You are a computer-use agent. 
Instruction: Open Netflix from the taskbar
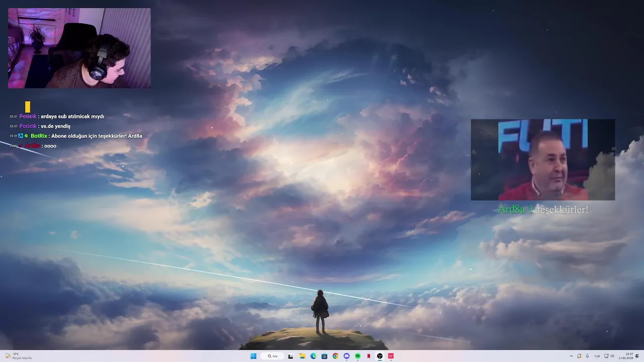(x=369, y=356)
